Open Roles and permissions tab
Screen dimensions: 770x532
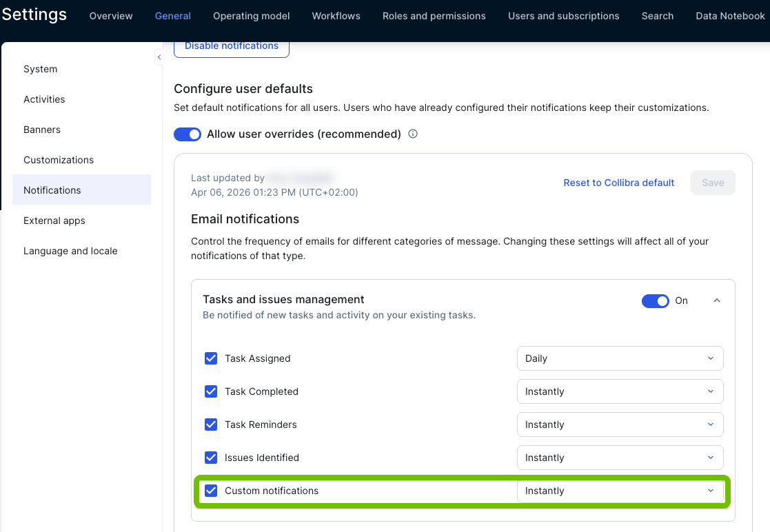434,16
